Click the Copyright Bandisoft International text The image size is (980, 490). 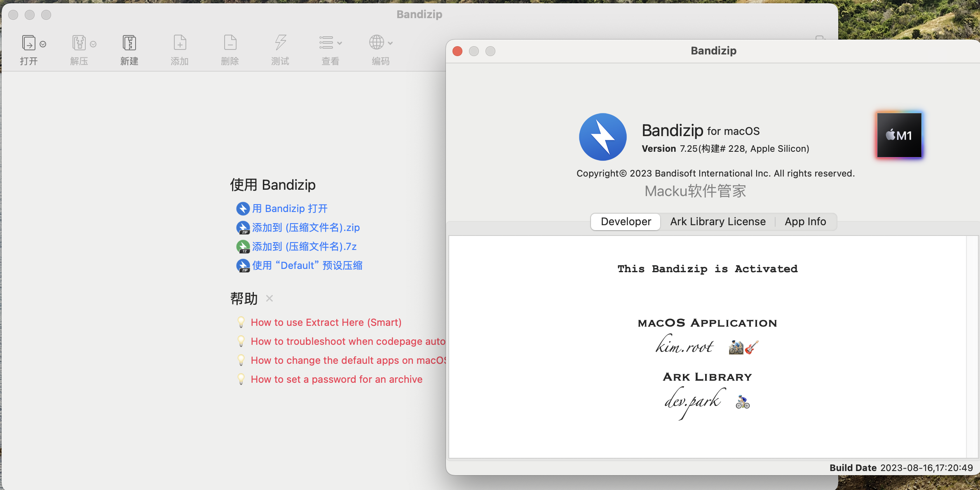point(715,173)
